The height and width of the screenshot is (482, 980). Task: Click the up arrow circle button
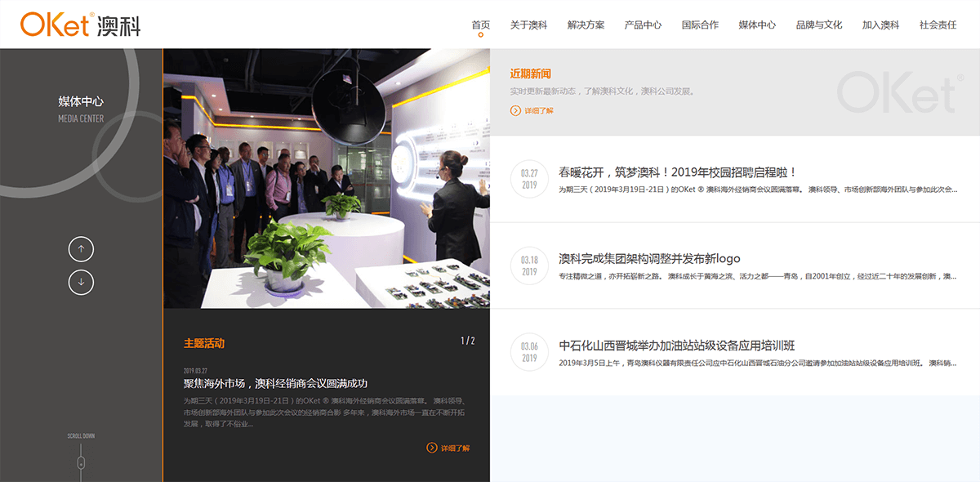(81, 249)
